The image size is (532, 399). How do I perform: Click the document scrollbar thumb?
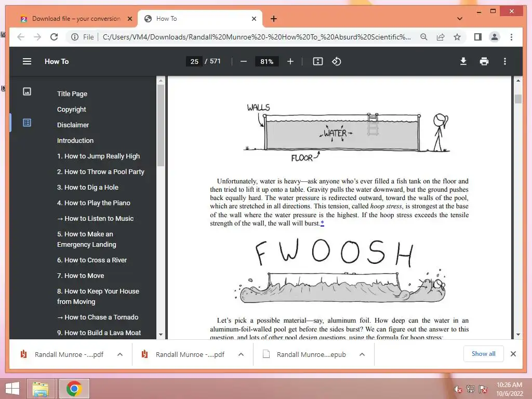(518, 99)
